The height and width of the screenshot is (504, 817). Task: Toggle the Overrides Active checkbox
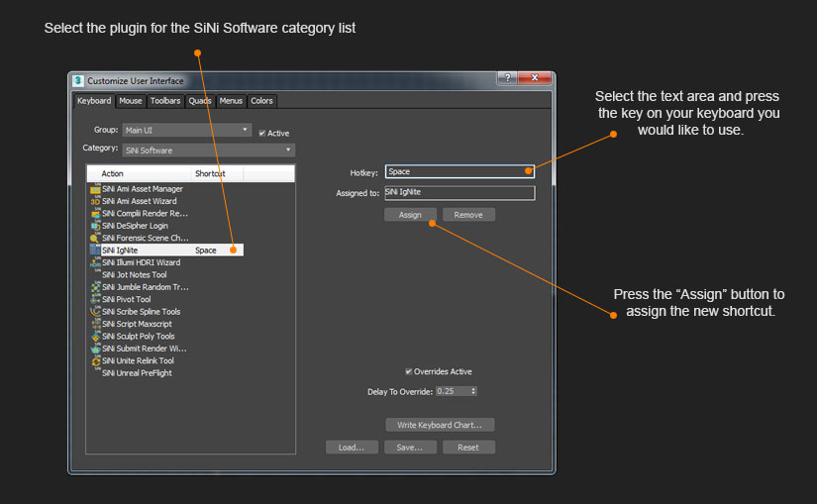tap(408, 371)
